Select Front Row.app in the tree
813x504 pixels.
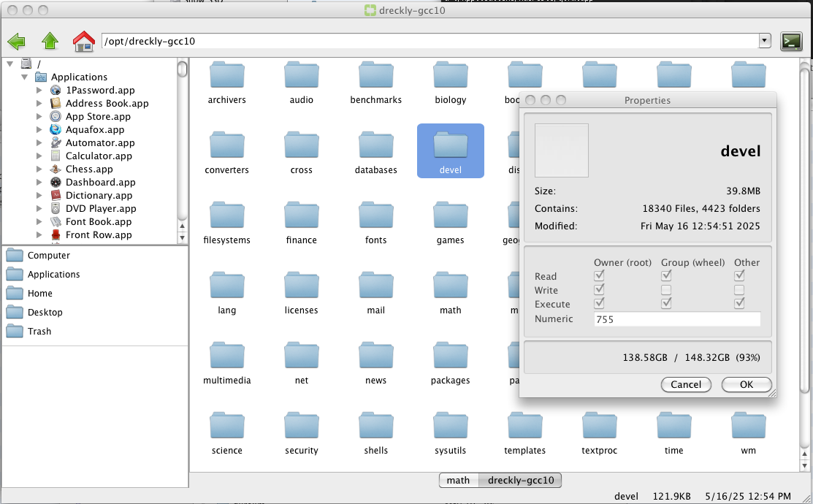coord(99,235)
